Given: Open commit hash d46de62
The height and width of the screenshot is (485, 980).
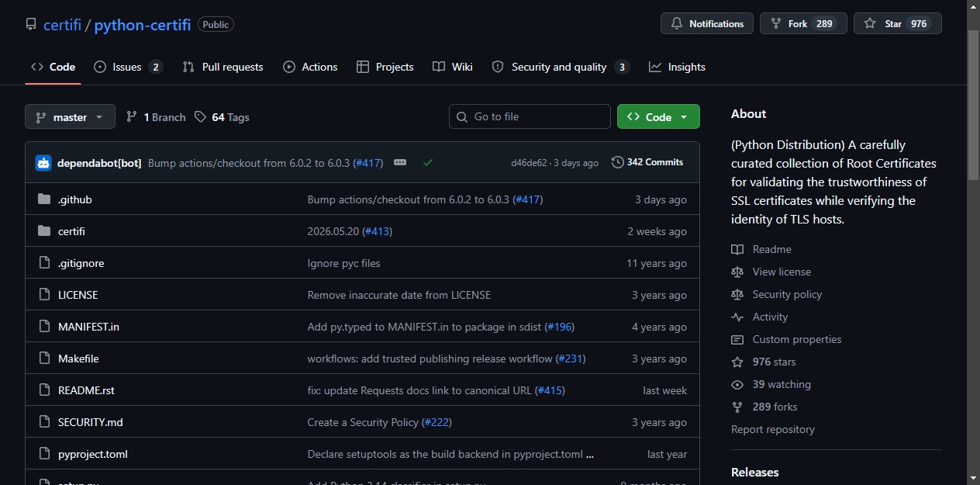Looking at the screenshot, I should click(529, 163).
